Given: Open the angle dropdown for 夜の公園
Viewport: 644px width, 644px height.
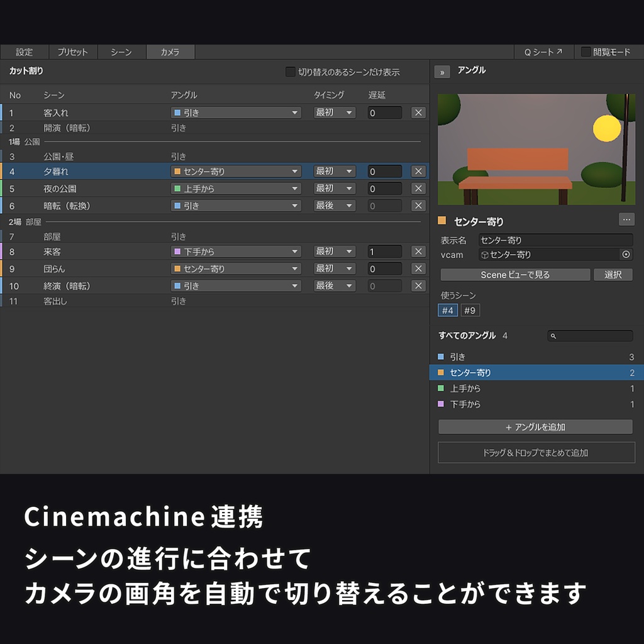Looking at the screenshot, I should tap(236, 189).
